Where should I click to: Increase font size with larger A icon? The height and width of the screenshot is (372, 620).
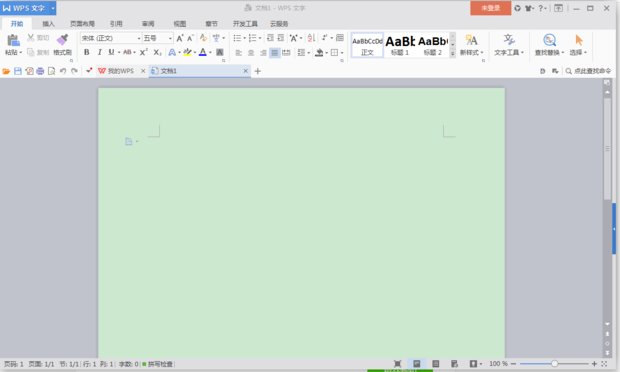(x=180, y=38)
